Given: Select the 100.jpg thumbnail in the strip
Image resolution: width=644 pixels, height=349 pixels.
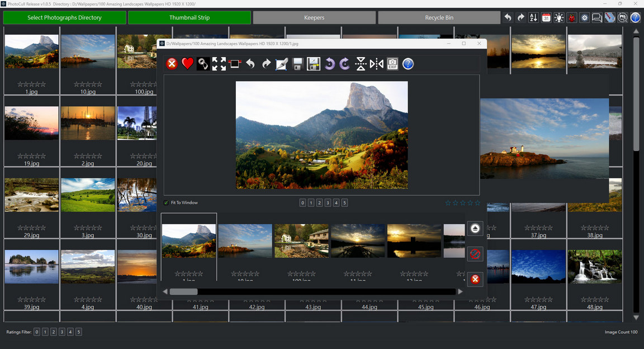Looking at the screenshot, I should point(301,241).
